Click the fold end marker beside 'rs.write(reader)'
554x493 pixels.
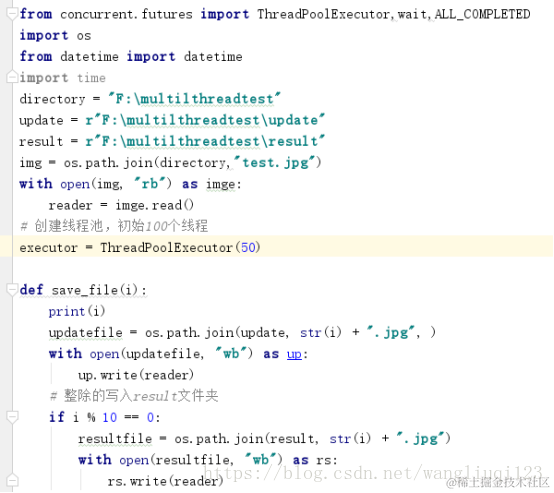(12, 481)
